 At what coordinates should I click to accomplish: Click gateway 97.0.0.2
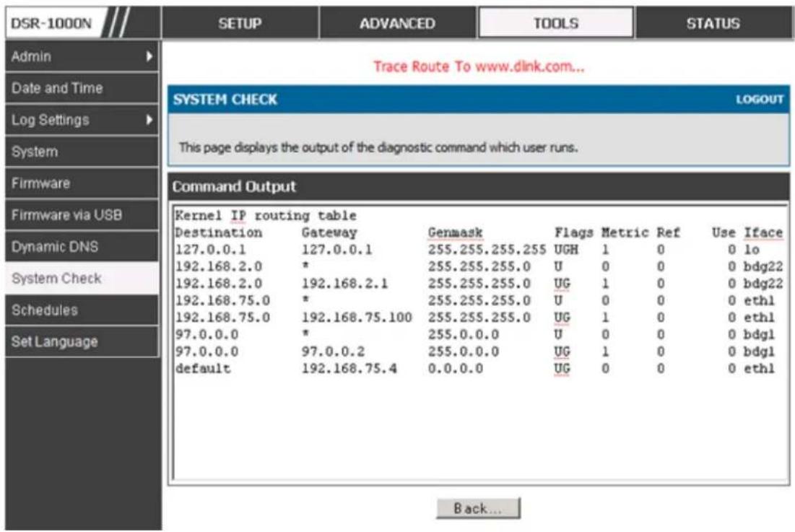point(333,352)
